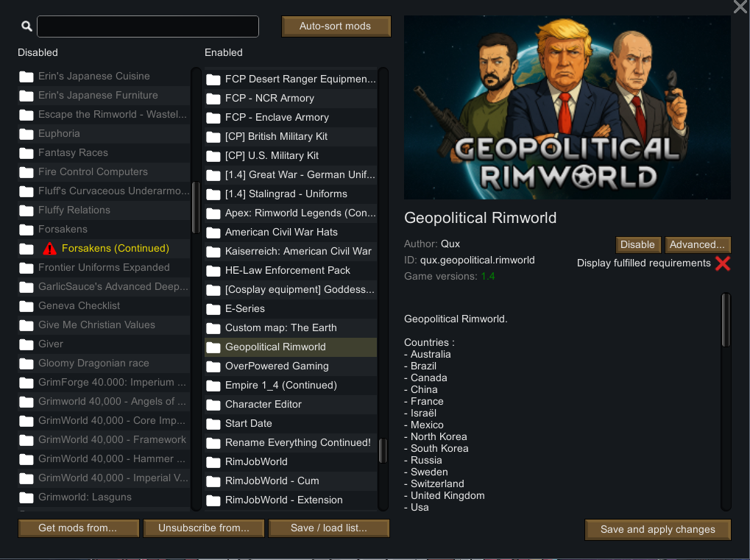Image resolution: width=750 pixels, height=560 pixels.
Task: Open the Save / load list... menu
Action: point(329,528)
